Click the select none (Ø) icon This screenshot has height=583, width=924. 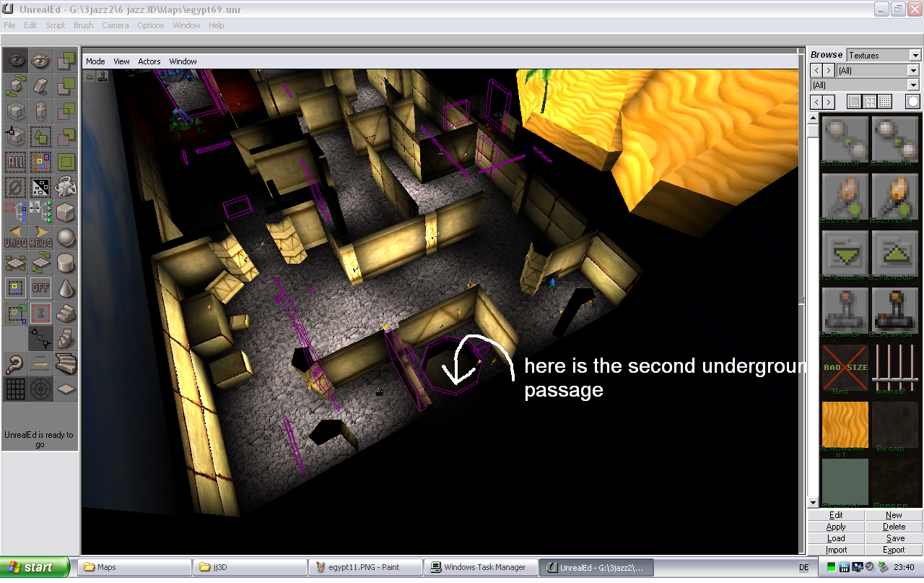tap(16, 186)
